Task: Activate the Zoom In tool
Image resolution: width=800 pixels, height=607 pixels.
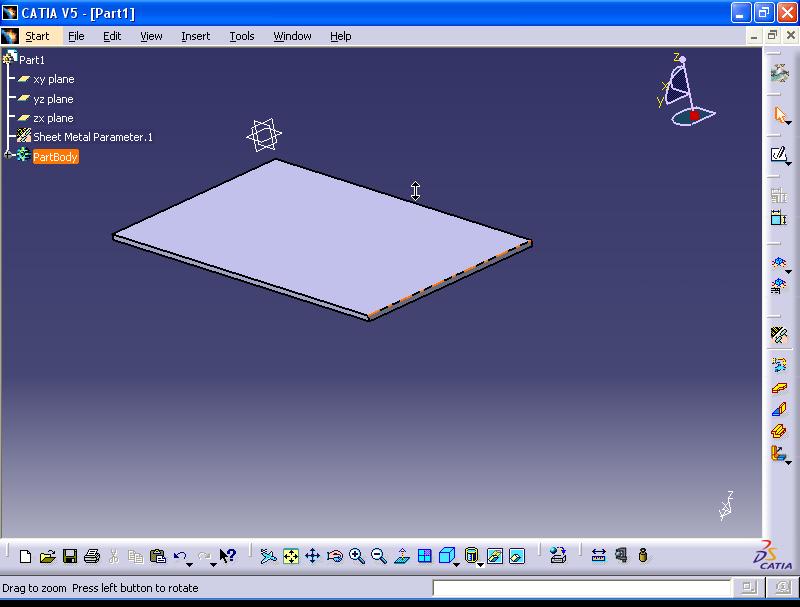Action: [x=355, y=555]
